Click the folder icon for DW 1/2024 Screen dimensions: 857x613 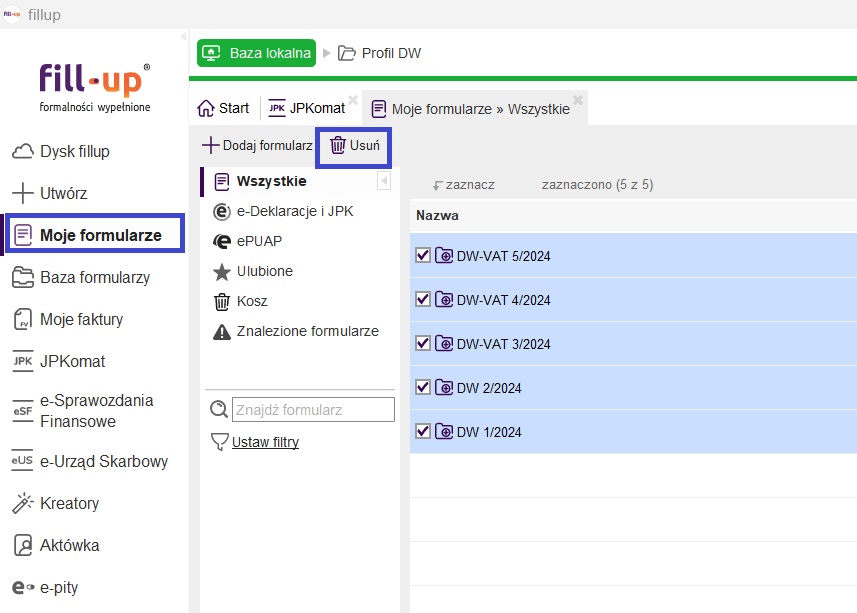444,431
